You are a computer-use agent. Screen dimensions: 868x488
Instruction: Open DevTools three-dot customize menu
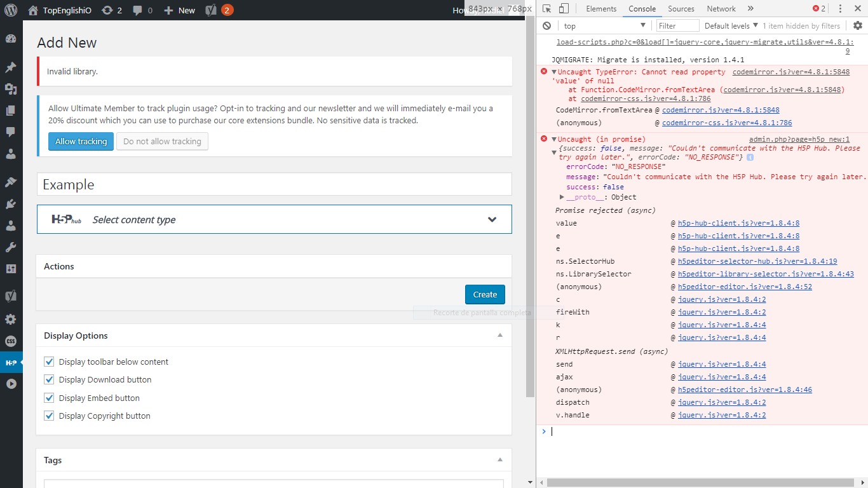841,9
